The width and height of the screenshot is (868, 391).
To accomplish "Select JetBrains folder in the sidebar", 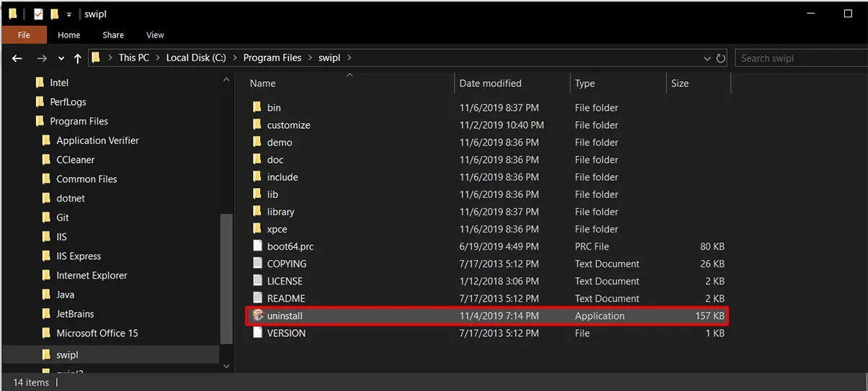I will (x=75, y=314).
